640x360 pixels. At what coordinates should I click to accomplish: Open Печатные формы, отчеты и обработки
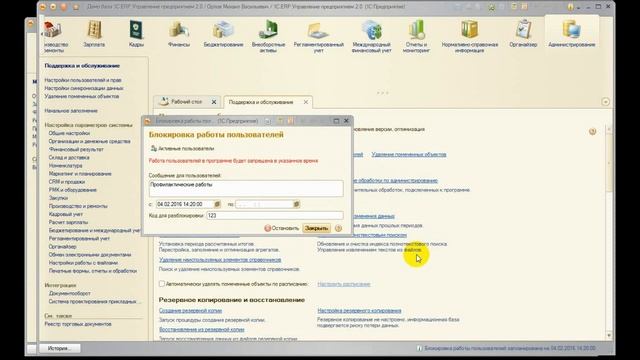tap(93, 271)
